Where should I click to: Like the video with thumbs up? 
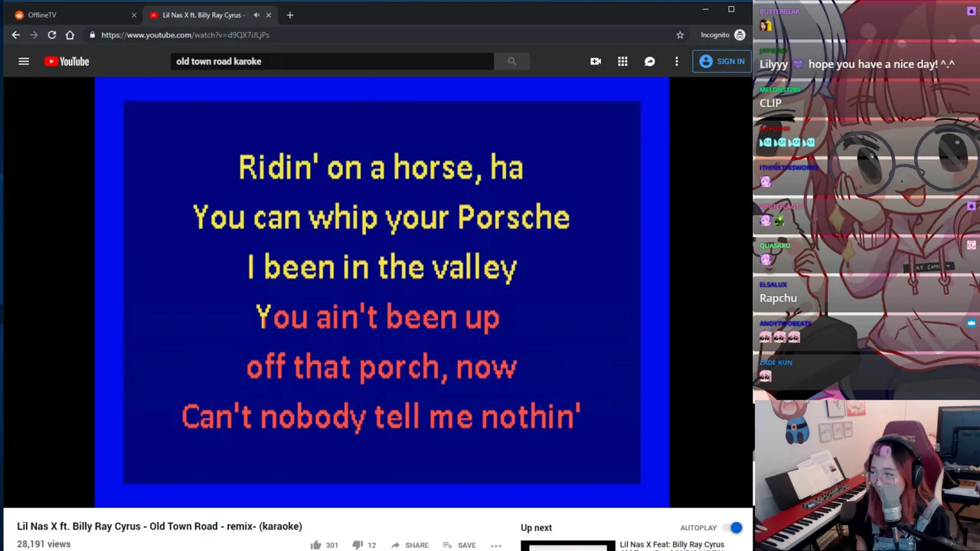click(315, 545)
